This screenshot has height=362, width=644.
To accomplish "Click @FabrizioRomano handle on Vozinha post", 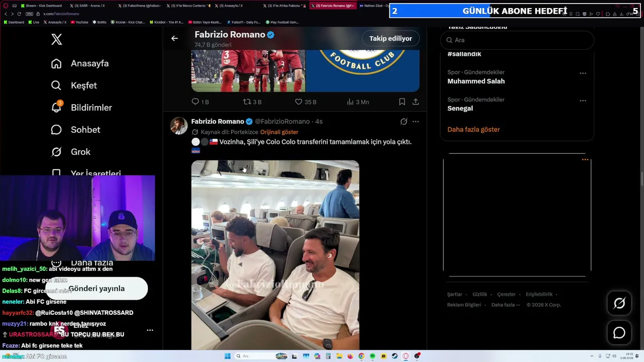I will click(x=282, y=122).
